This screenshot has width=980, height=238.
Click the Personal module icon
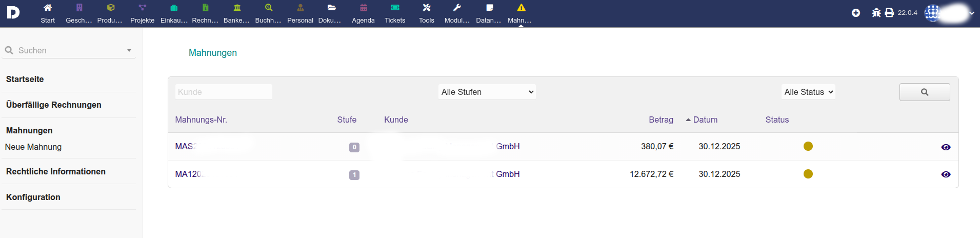click(300, 8)
